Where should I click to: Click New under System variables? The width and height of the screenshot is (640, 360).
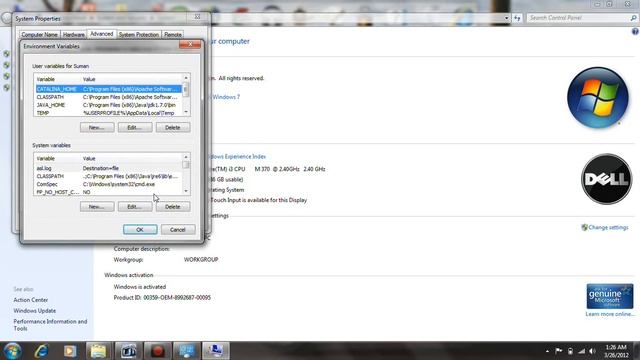pyautogui.click(x=97, y=207)
